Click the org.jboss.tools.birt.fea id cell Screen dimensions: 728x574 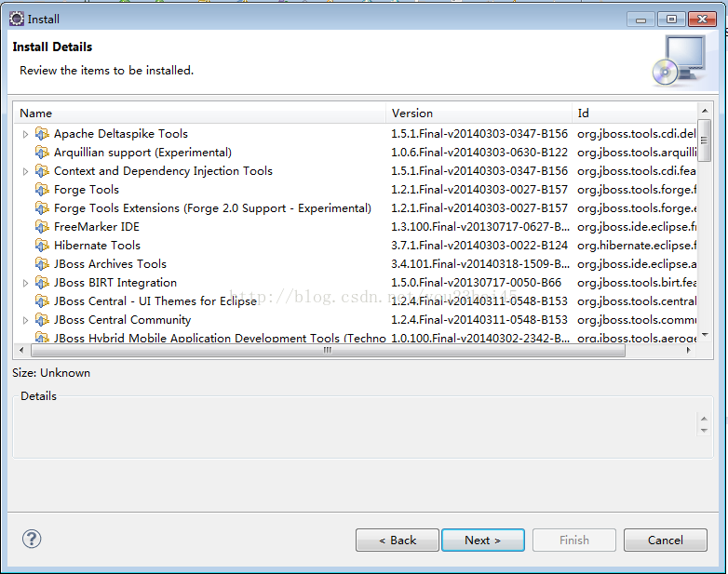coord(637,283)
